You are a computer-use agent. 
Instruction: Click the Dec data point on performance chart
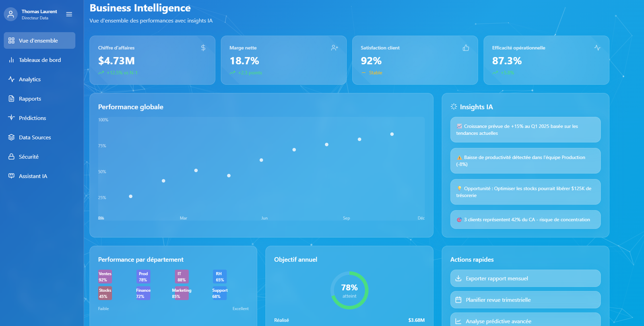[392, 134]
